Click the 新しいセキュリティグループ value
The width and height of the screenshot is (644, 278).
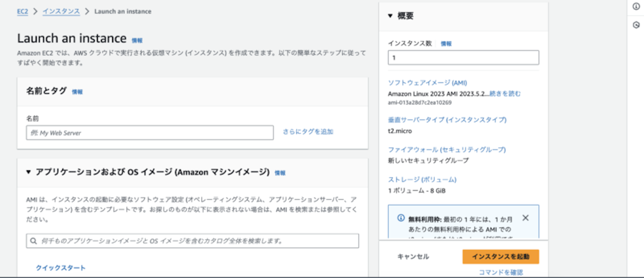pyautogui.click(x=428, y=161)
